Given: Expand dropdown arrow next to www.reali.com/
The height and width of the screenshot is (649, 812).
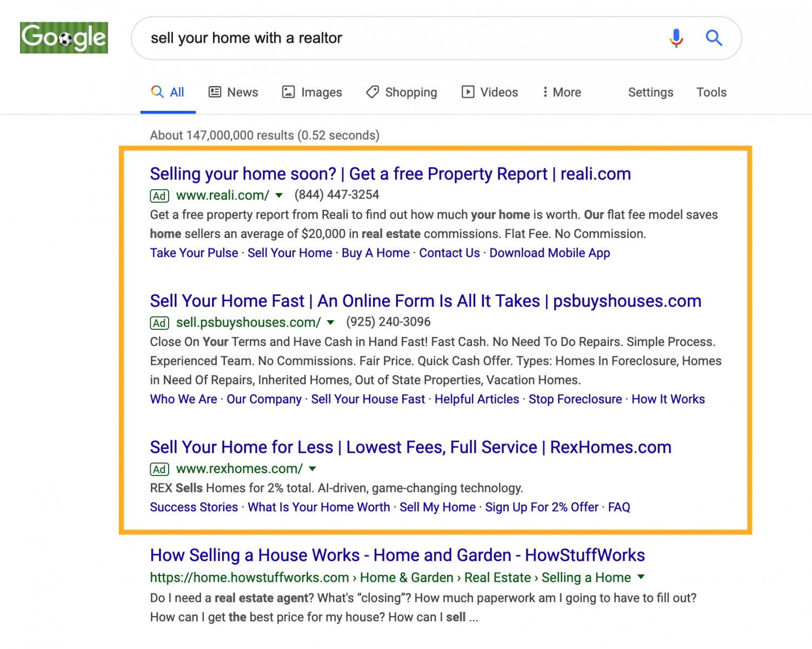Looking at the screenshot, I should pos(279,196).
